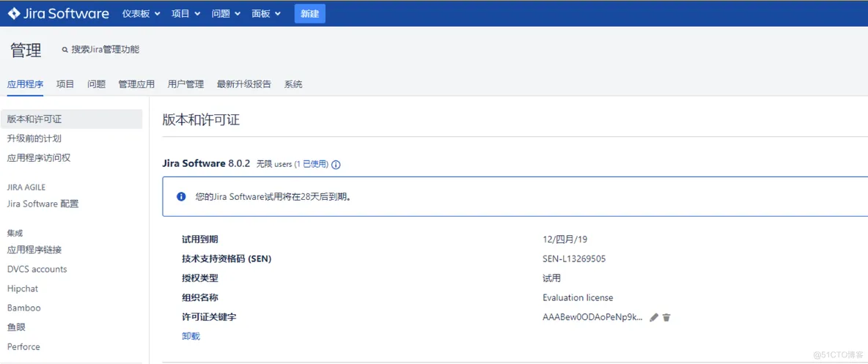
Task: Click the 新建 button
Action: click(x=310, y=14)
